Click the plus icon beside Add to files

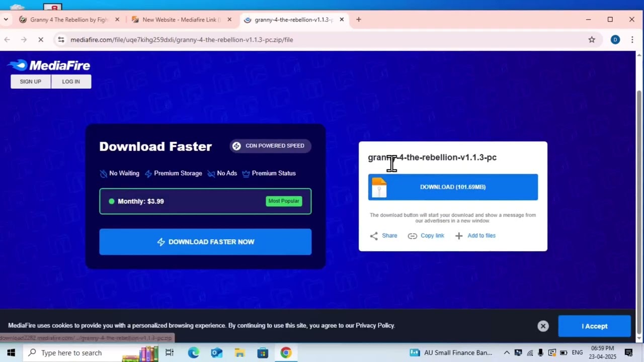[x=459, y=236]
